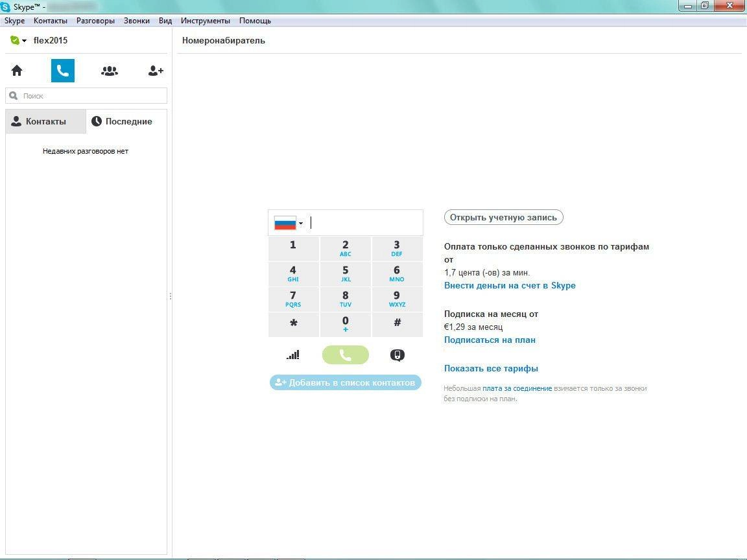
Task: Click the €1,29 за месяц price text
Action: point(473,327)
